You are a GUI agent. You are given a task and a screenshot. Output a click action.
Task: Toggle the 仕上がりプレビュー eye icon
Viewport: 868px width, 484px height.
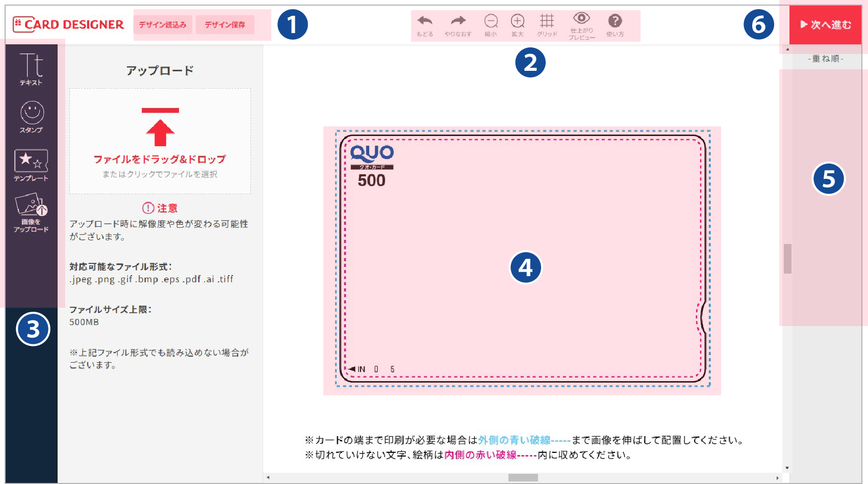[x=581, y=25]
